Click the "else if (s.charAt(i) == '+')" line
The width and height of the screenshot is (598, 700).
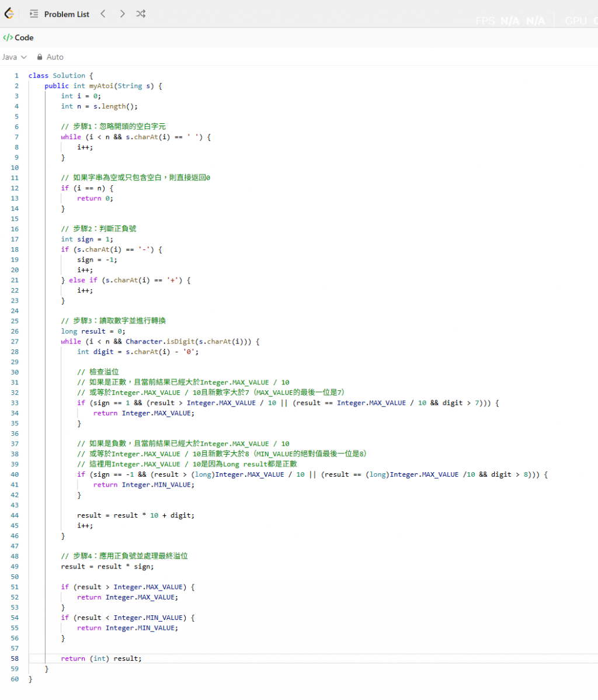click(126, 280)
